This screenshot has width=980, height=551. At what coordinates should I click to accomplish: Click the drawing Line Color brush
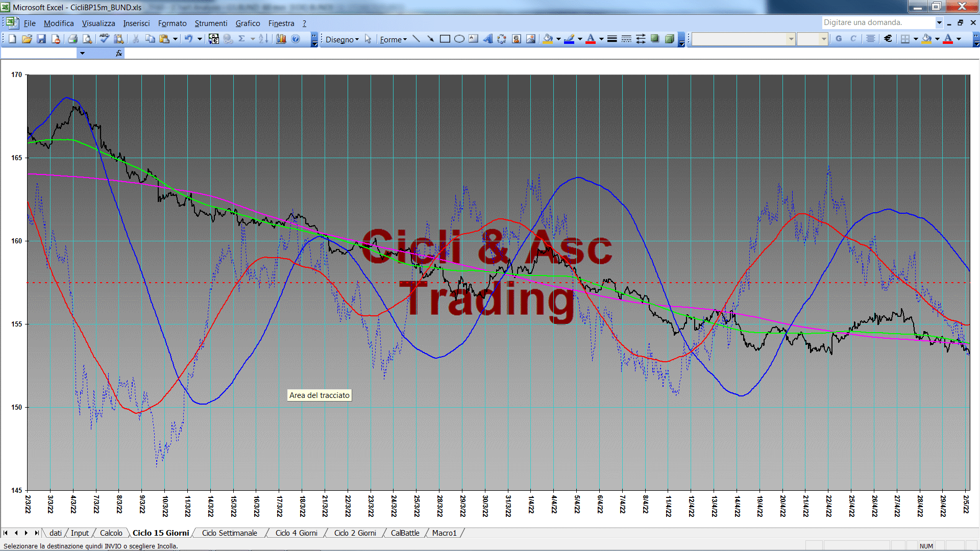(570, 39)
